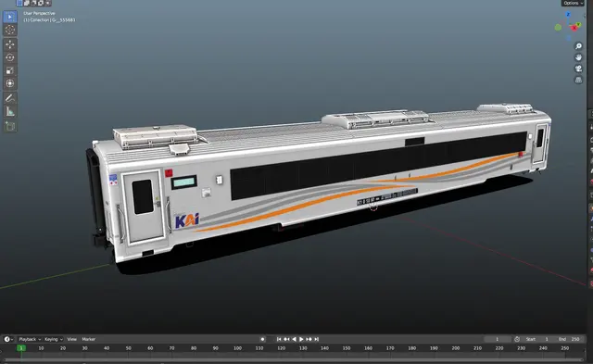Click the Collection object name text
Viewport: 593px width, 364px height.
pyautogui.click(x=49, y=20)
